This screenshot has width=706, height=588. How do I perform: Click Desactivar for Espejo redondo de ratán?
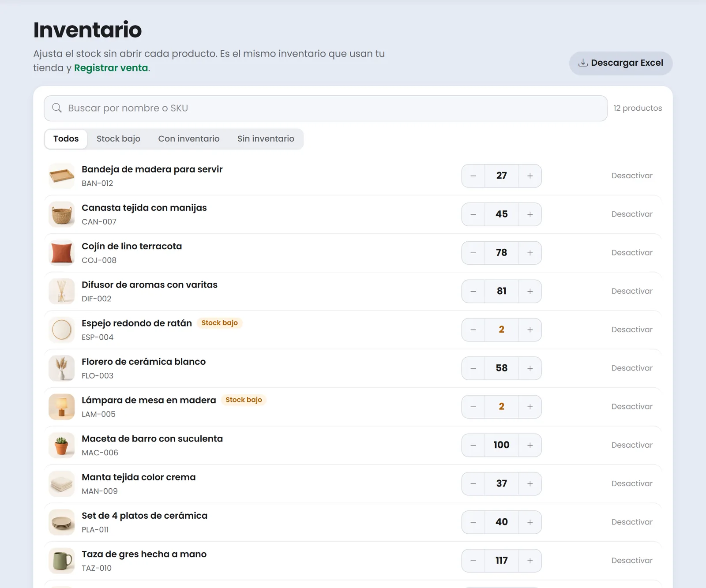click(632, 330)
